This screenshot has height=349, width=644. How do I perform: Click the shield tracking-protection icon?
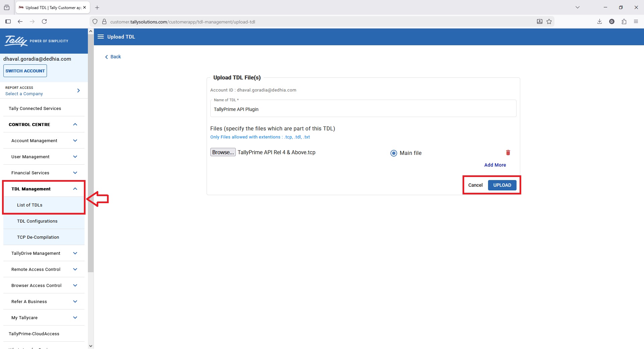point(95,21)
